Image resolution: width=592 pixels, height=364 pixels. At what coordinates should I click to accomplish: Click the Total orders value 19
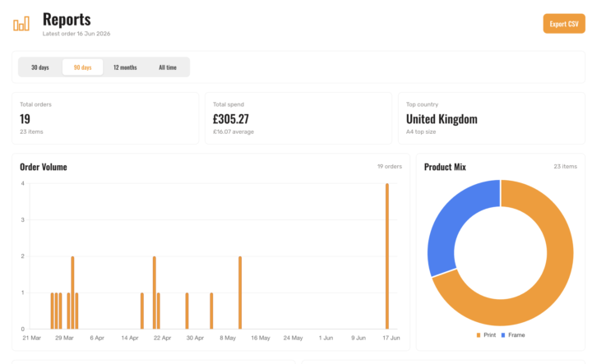pyautogui.click(x=25, y=119)
